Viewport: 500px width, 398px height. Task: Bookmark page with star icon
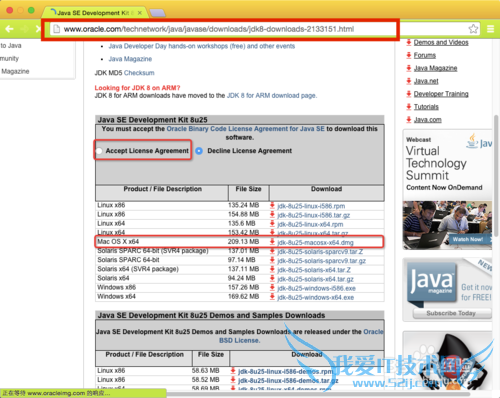[473, 29]
